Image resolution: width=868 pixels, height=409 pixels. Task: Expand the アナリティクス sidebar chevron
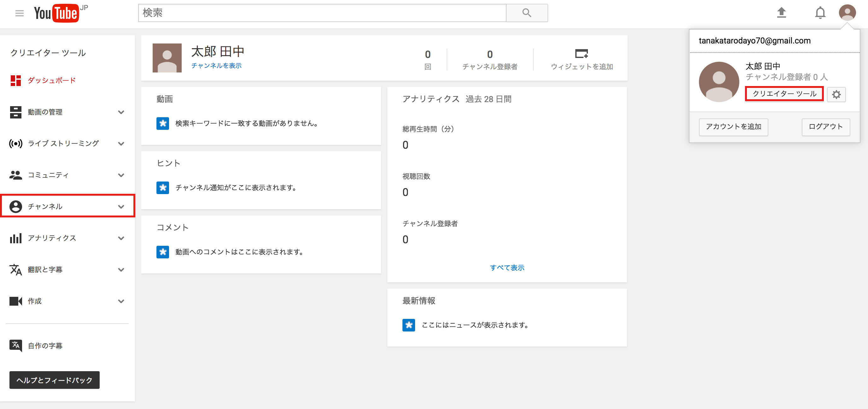[121, 238]
